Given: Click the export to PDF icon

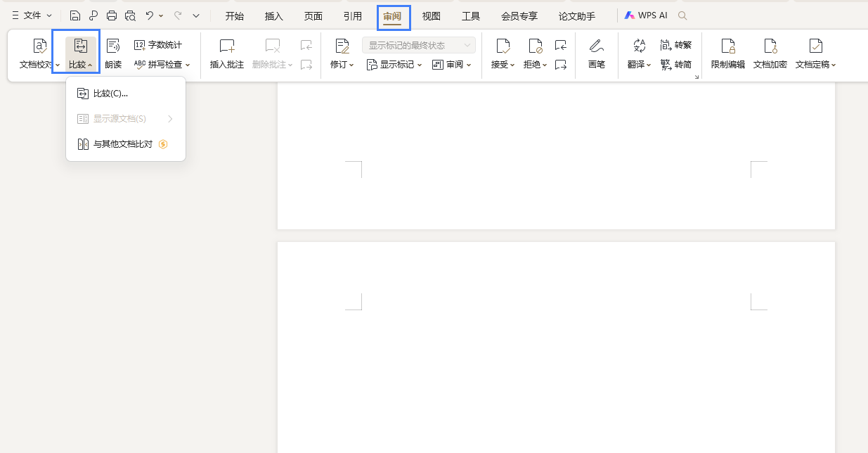Looking at the screenshot, I should (93, 15).
